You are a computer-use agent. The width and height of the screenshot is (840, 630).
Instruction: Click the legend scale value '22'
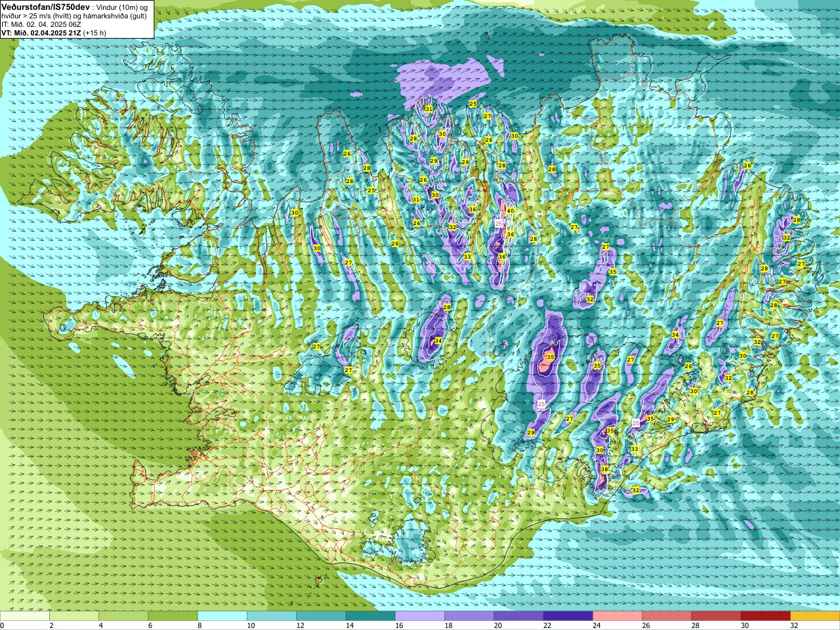pyautogui.click(x=547, y=625)
